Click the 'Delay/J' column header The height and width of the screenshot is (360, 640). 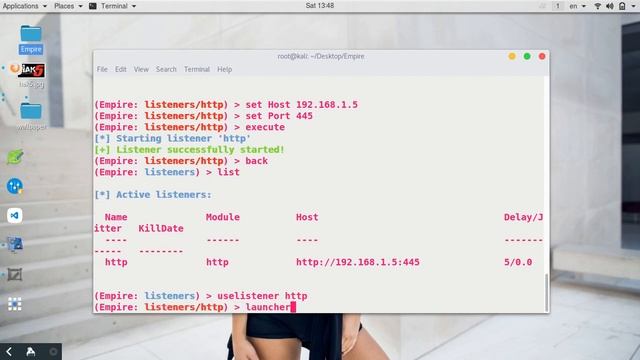point(523,217)
